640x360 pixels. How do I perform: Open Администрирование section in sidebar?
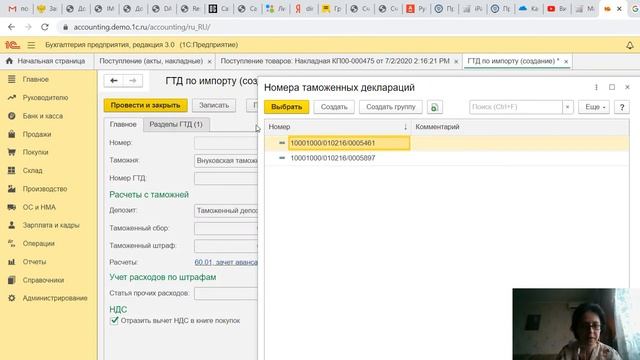pyautogui.click(x=55, y=298)
